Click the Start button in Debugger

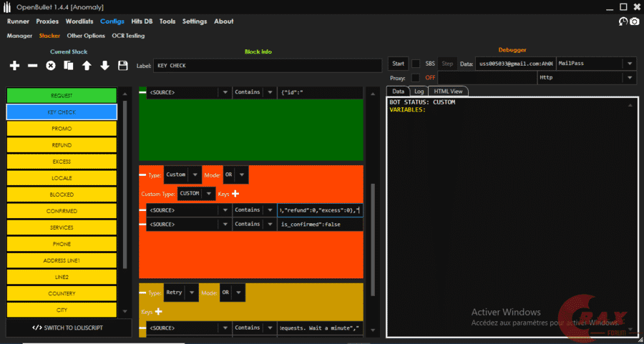[399, 64]
